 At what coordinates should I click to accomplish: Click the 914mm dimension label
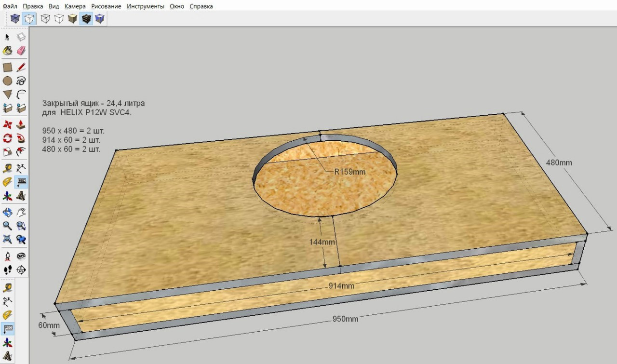(341, 286)
